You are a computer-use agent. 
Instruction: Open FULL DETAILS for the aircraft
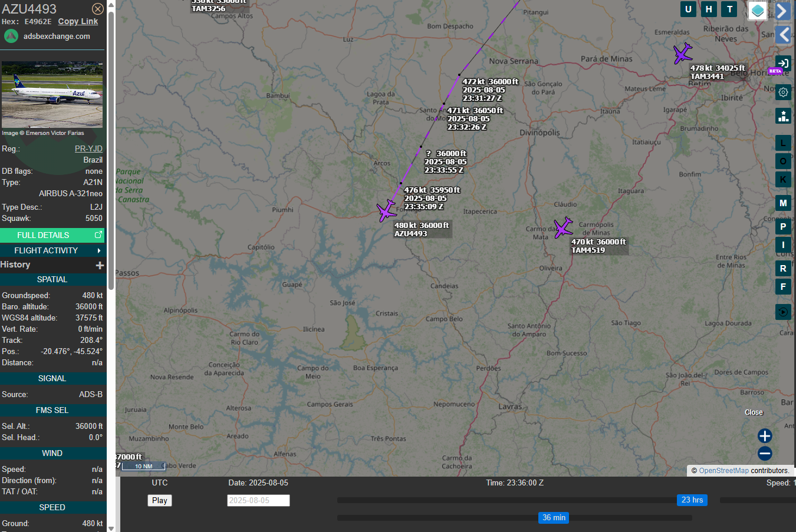click(52, 235)
